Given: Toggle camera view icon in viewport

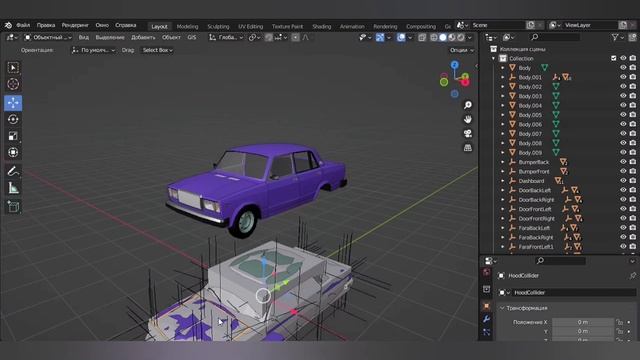Looking at the screenshot, I should [x=468, y=133].
